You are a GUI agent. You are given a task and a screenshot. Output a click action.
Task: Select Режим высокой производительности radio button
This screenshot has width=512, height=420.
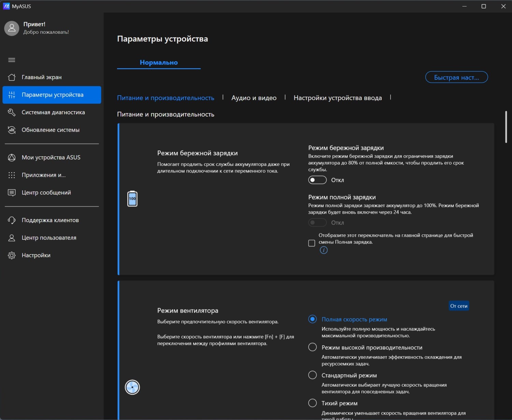[312, 347]
